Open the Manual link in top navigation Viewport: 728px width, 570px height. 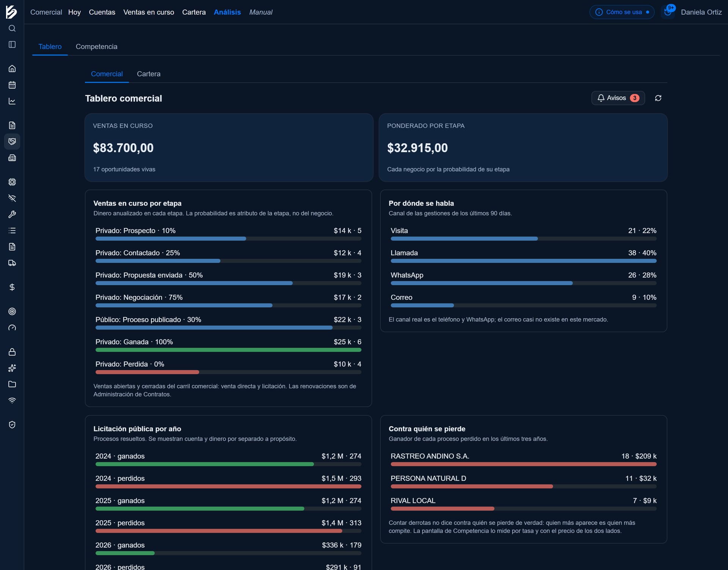(261, 12)
